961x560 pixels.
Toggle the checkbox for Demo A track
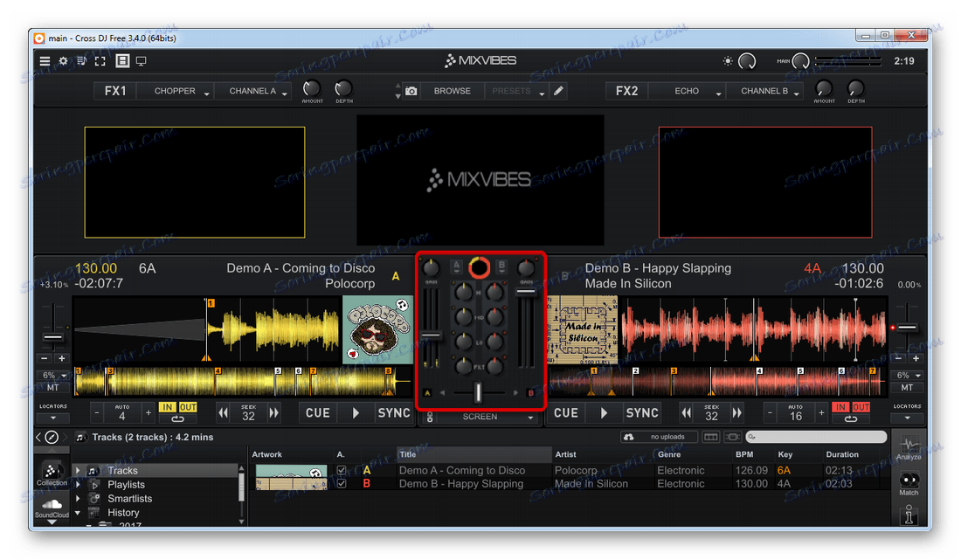[x=342, y=471]
